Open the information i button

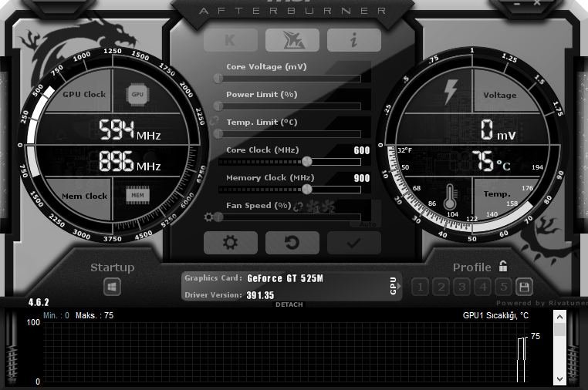353,40
